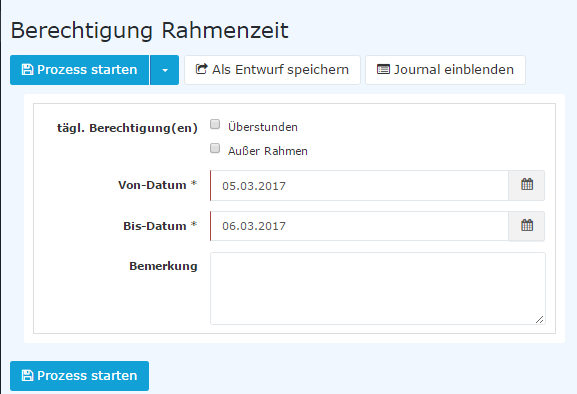
Task: Click the save icon on the bottom Prozess starten button
Action: (x=27, y=376)
